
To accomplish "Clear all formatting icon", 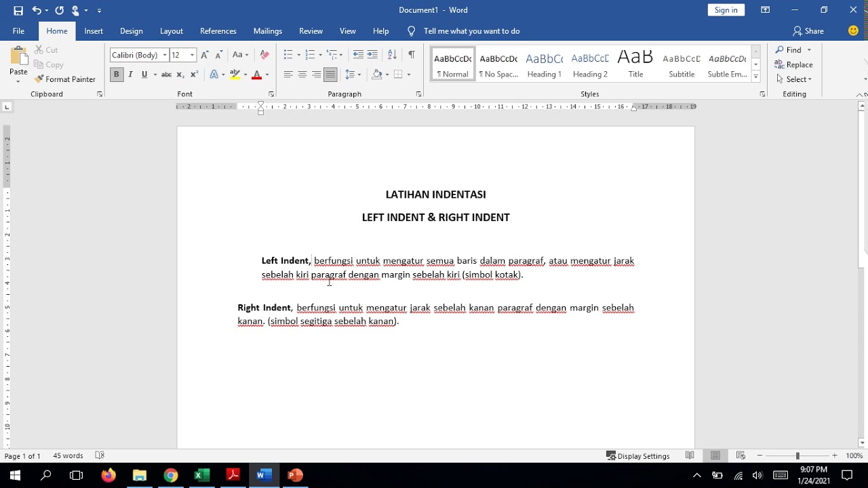I will pos(264,55).
